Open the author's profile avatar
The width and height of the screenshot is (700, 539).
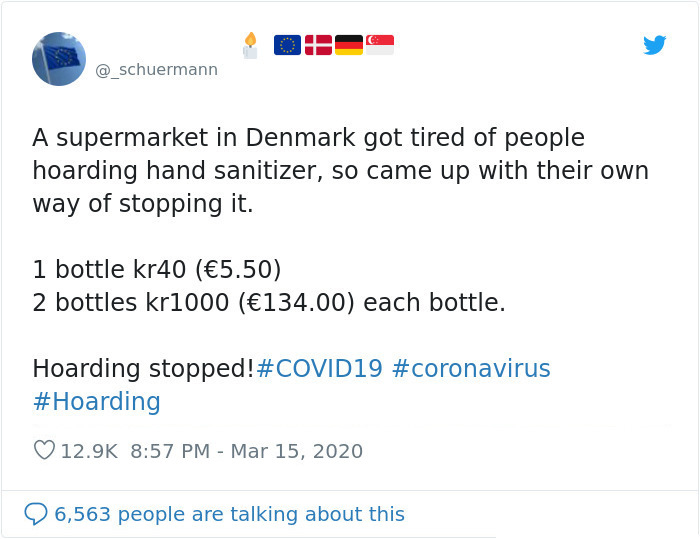tap(59, 59)
